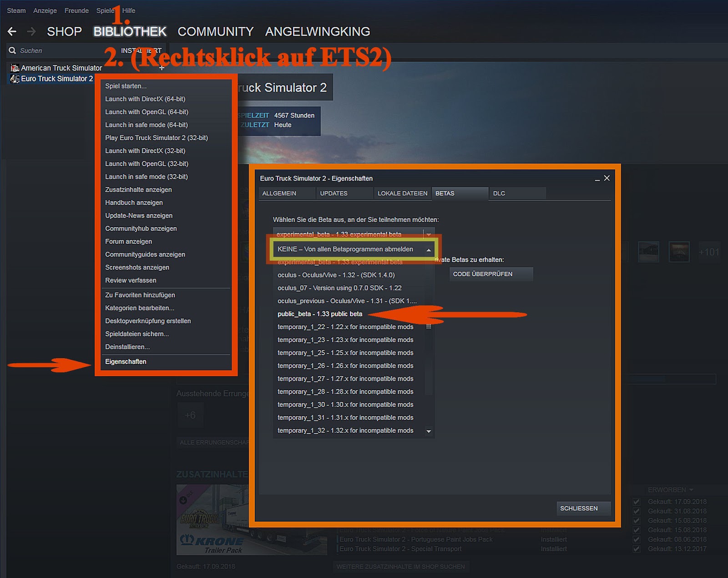Screen dimensions: 728x578
Task: Toggle the checkbox beside Gekauft: 31.08.2018
Action: [637, 511]
